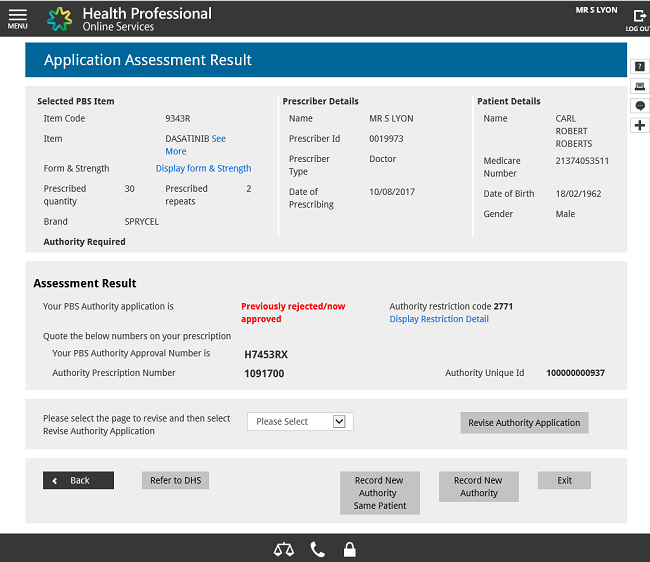Viewport: 650px width, 562px height.
Task: Click the scales legal icon in the footer
Action: [x=284, y=550]
